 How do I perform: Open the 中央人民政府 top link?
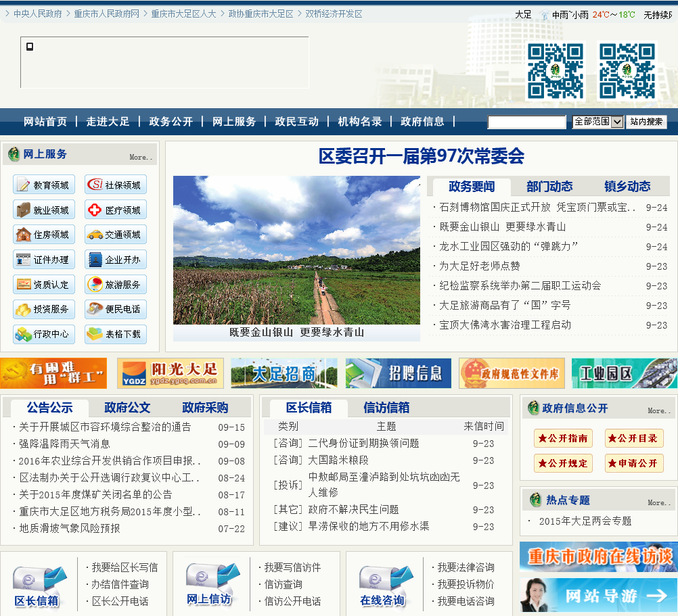pos(38,14)
